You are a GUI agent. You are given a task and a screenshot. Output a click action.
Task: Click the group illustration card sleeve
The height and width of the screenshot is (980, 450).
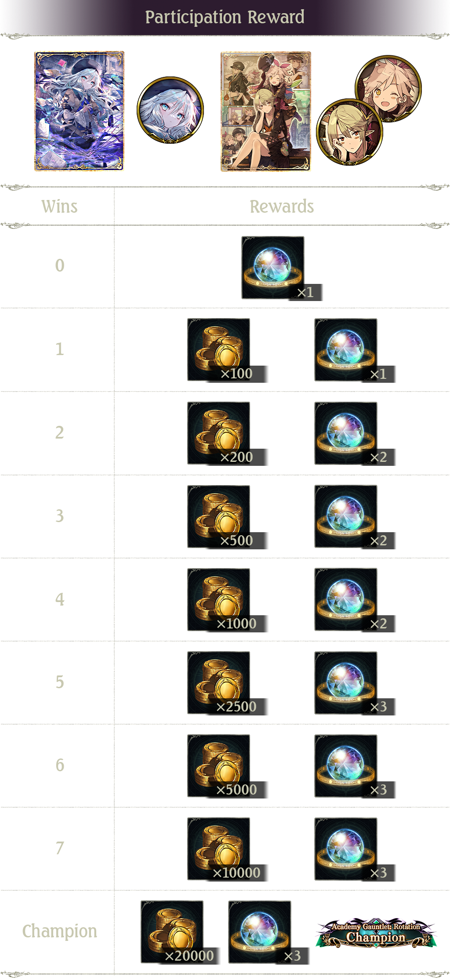[x=266, y=112]
